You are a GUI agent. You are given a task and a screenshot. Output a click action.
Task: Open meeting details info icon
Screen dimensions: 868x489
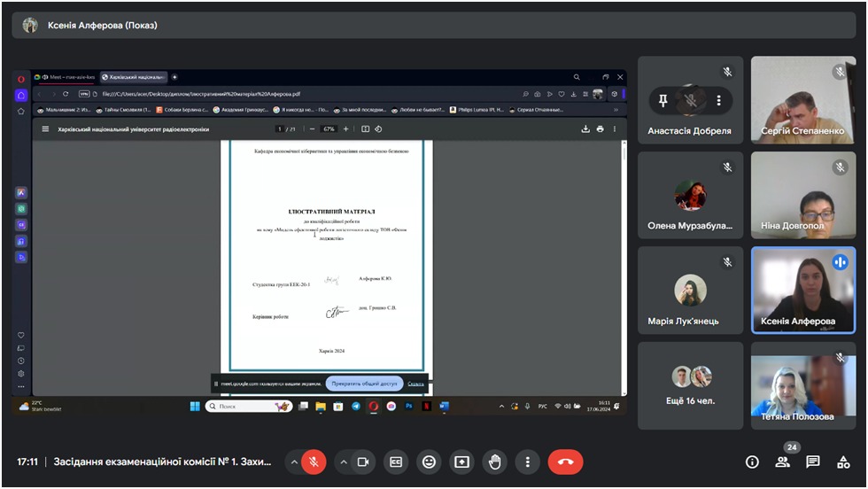coord(752,462)
